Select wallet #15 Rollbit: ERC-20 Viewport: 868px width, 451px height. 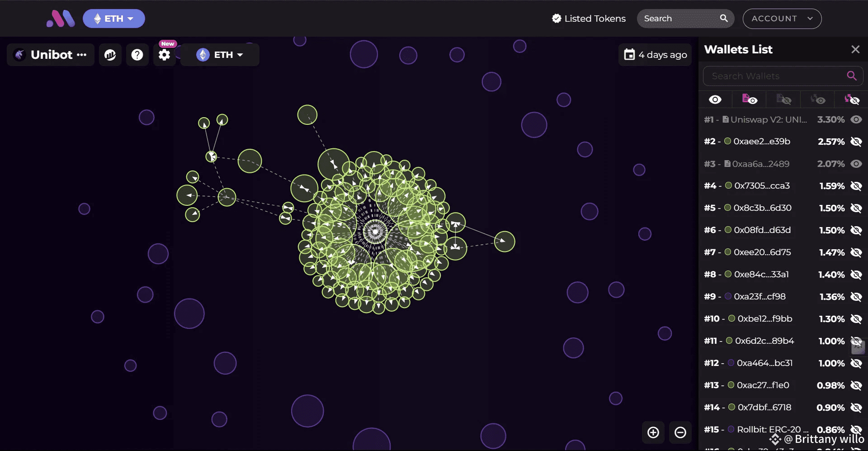pyautogui.click(x=773, y=430)
